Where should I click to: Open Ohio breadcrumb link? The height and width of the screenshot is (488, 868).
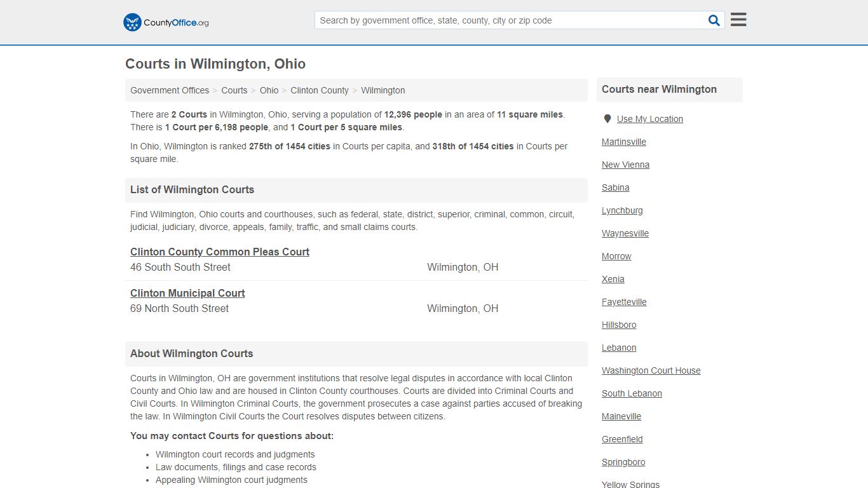point(269,90)
